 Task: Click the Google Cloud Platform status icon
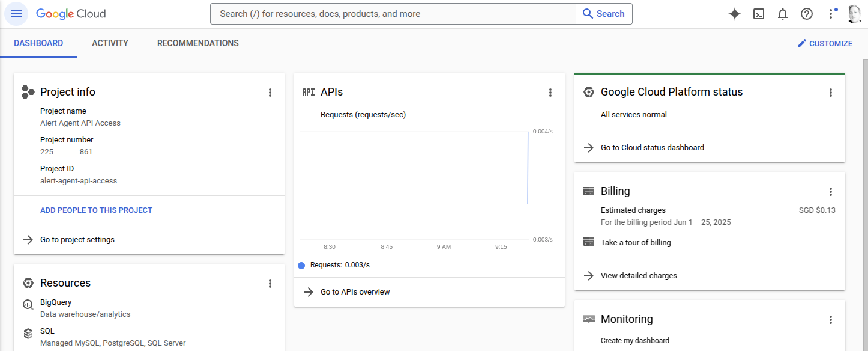click(589, 92)
